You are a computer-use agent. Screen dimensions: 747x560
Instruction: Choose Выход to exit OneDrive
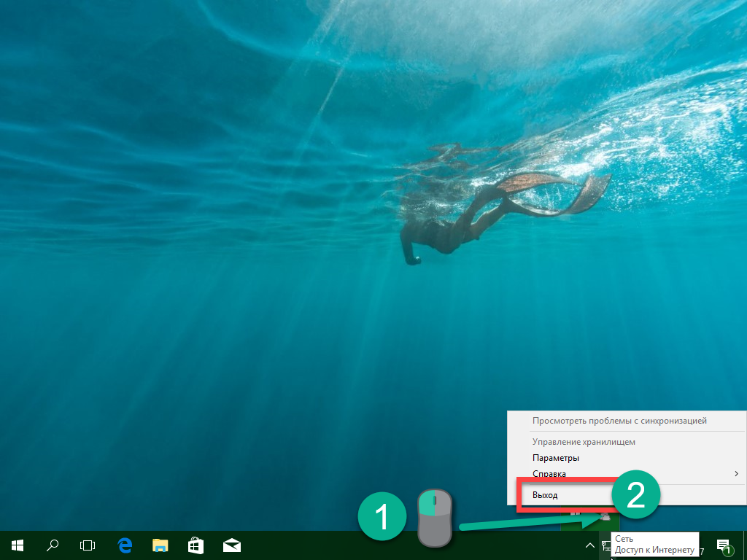(x=545, y=495)
